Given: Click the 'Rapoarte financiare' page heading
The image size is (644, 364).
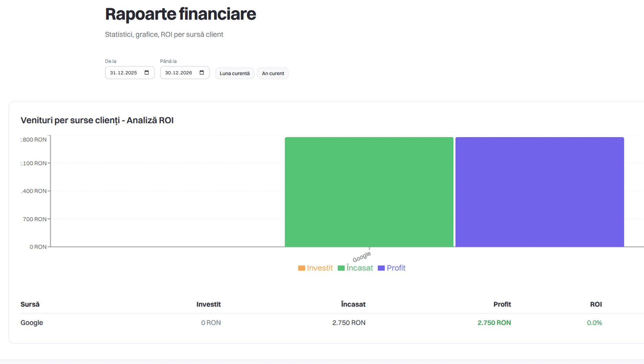Looking at the screenshot, I should [x=180, y=14].
